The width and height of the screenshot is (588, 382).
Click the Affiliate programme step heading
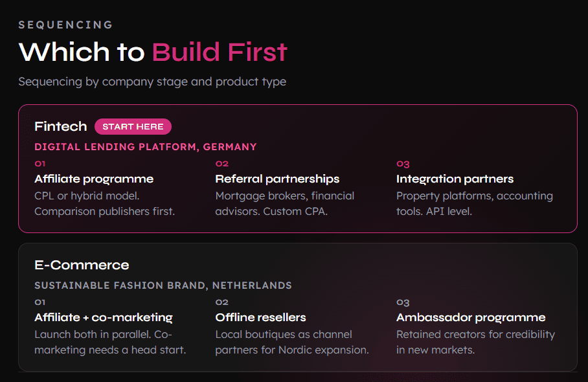click(94, 179)
